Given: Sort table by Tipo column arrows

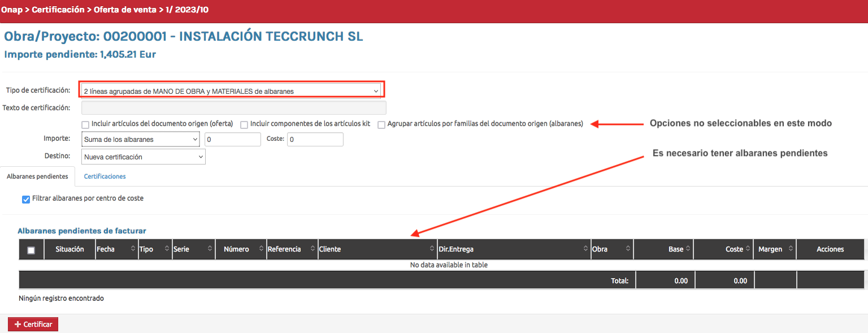Looking at the screenshot, I should (167, 249).
